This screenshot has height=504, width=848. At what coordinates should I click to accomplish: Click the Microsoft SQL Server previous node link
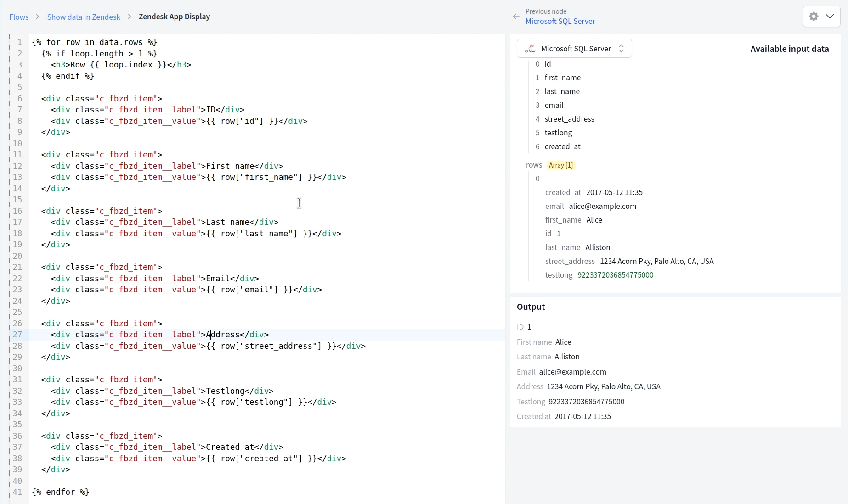coord(560,21)
